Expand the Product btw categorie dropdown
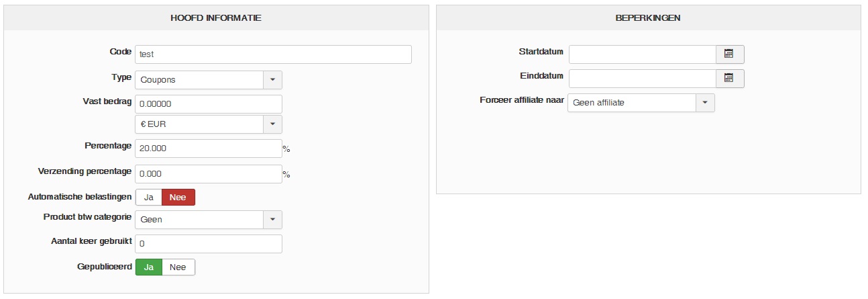Viewport: 868px width, 299px height. (x=272, y=220)
